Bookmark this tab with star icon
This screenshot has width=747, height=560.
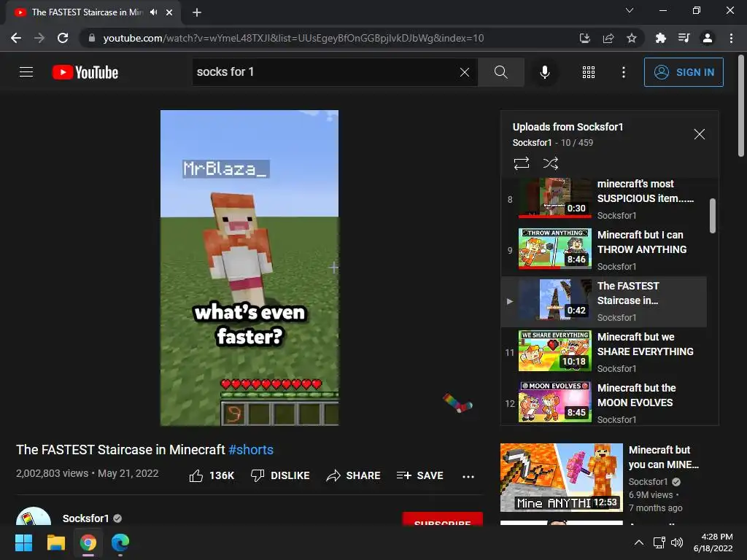coord(631,38)
